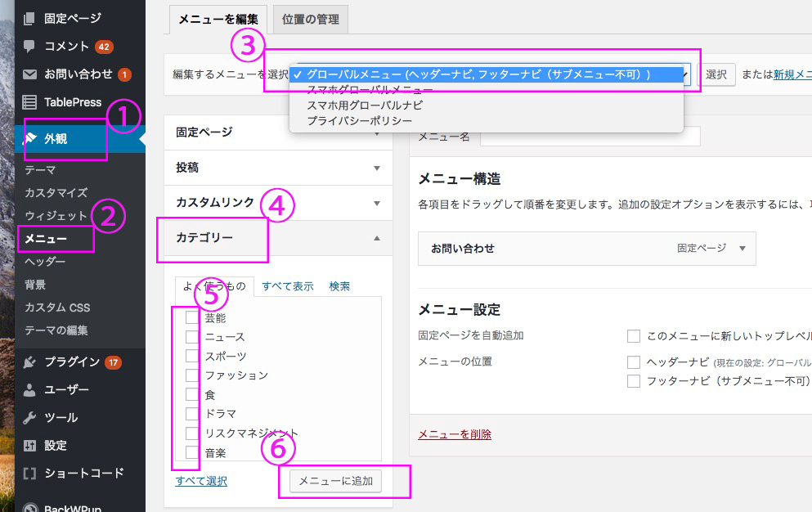Check the ドラマ category checkbox

click(192, 413)
